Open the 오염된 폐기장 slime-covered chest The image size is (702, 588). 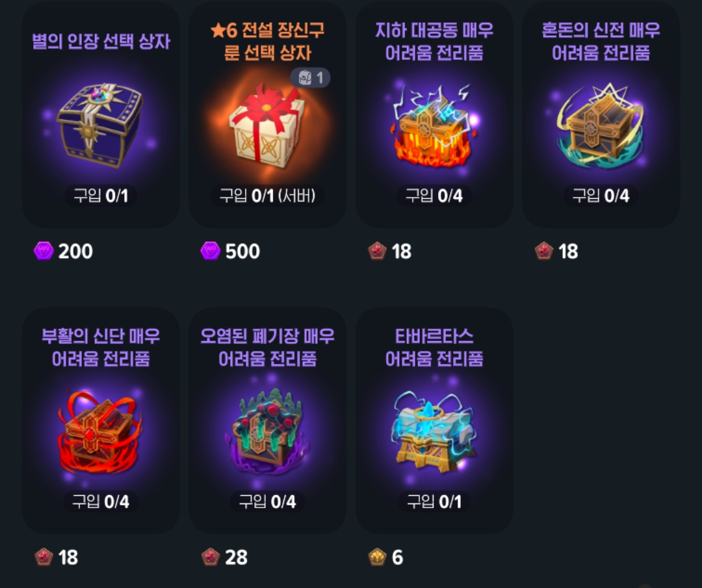[x=268, y=432]
